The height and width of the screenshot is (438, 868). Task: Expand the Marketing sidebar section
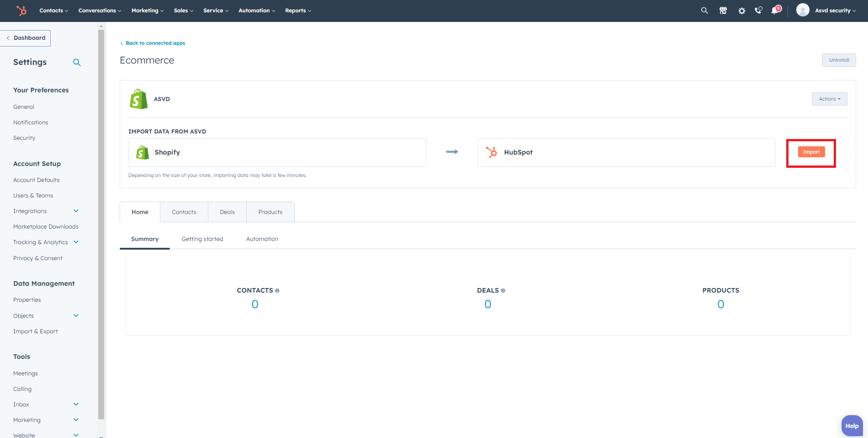point(76,420)
